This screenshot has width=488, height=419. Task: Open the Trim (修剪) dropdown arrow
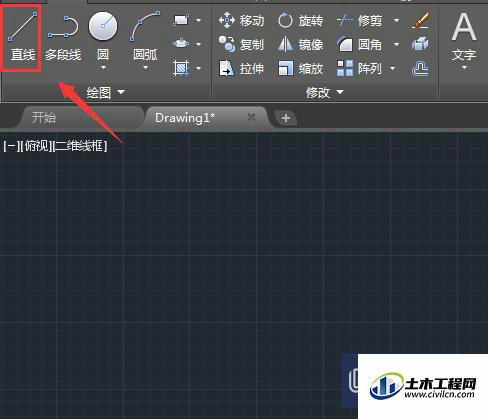396,20
